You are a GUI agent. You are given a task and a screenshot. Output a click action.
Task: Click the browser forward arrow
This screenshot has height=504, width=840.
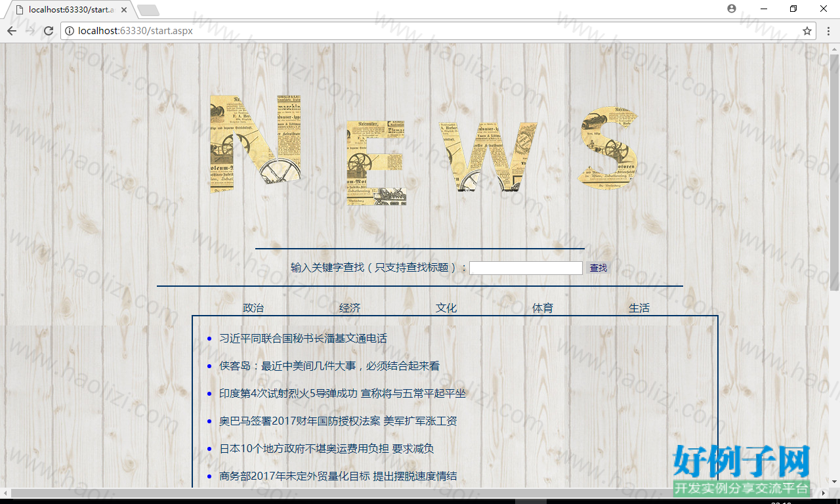(30, 31)
